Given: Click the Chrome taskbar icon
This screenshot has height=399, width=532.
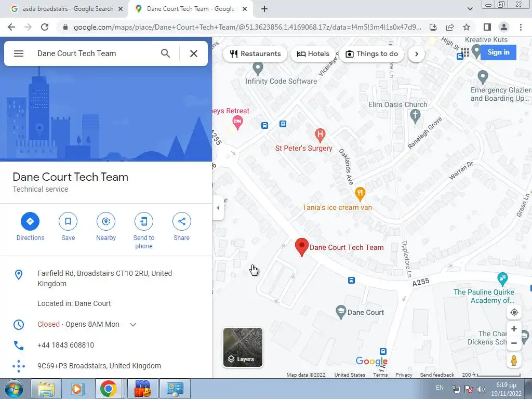Looking at the screenshot, I should (x=108, y=389).
